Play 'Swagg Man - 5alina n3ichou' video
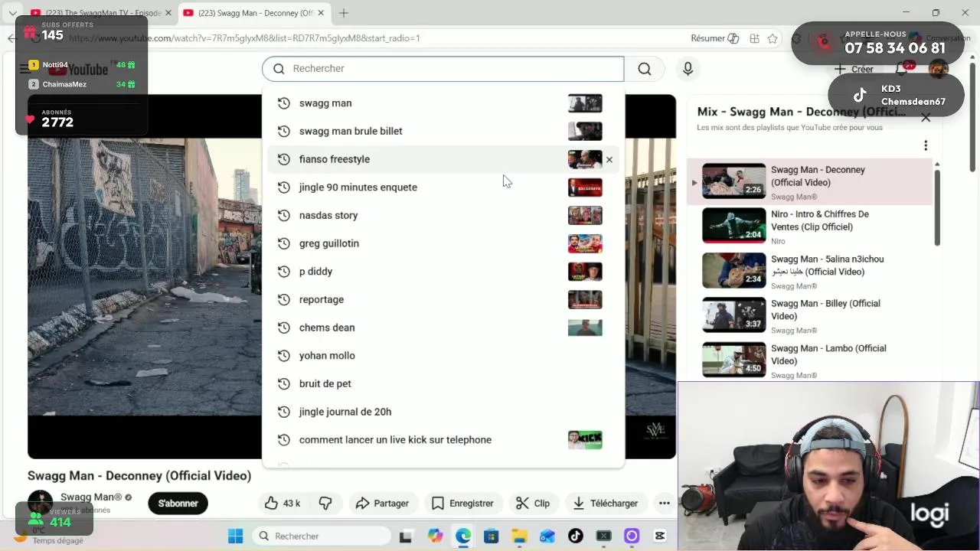The width and height of the screenshot is (980, 551). coord(809,271)
